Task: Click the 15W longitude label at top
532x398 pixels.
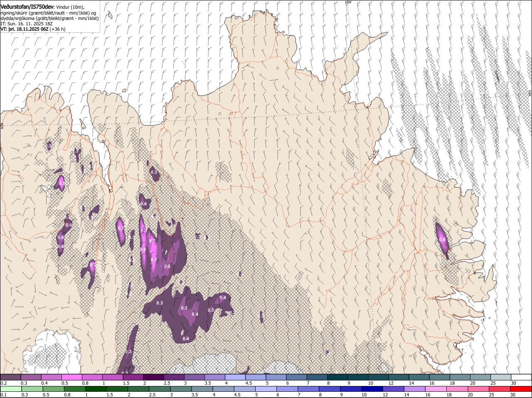Action: (348, 2)
